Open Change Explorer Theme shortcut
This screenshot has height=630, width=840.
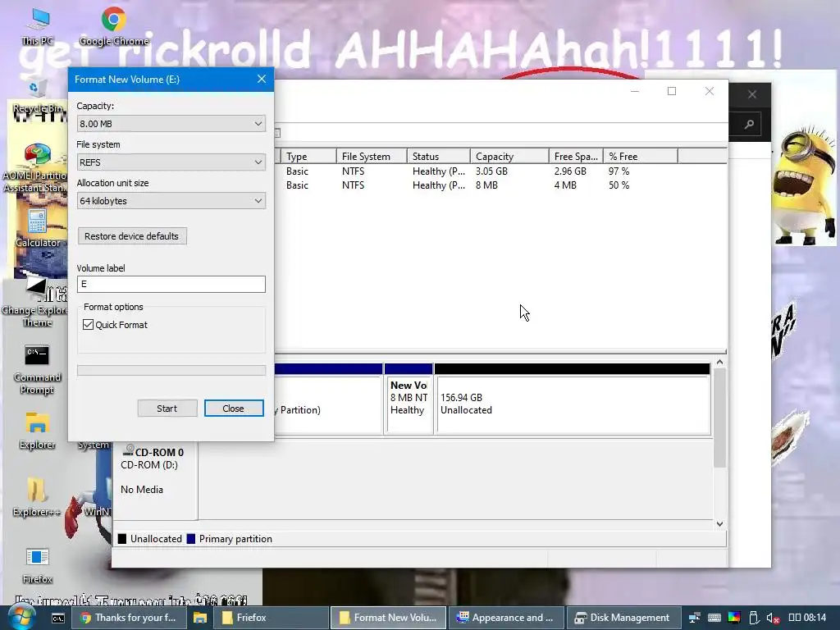coord(36,302)
